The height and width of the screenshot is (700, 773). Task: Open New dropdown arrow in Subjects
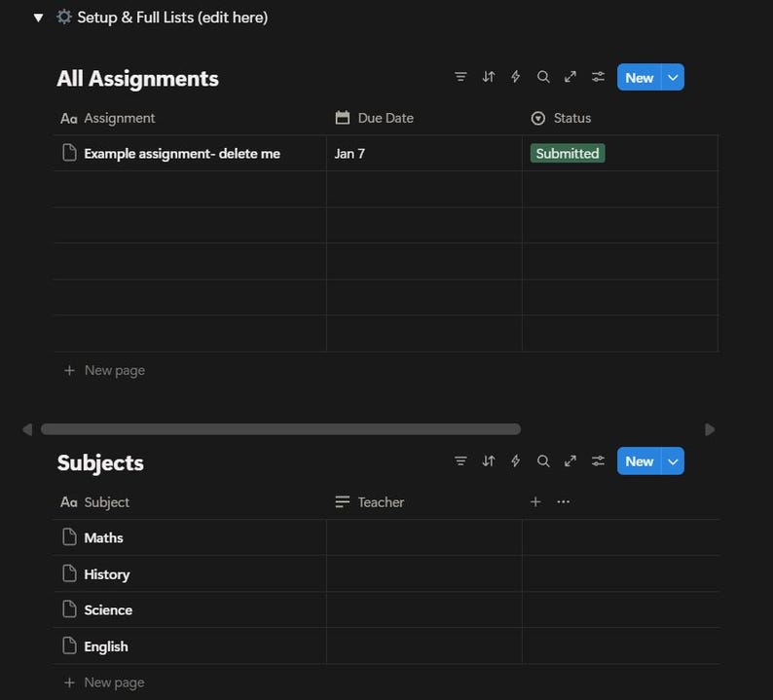(x=673, y=461)
